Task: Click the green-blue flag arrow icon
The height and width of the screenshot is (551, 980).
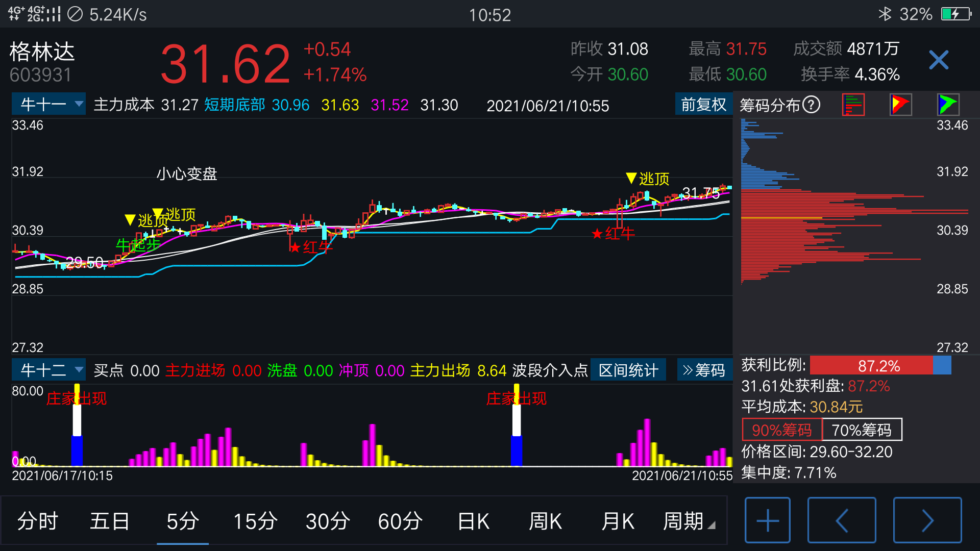Action: [947, 104]
